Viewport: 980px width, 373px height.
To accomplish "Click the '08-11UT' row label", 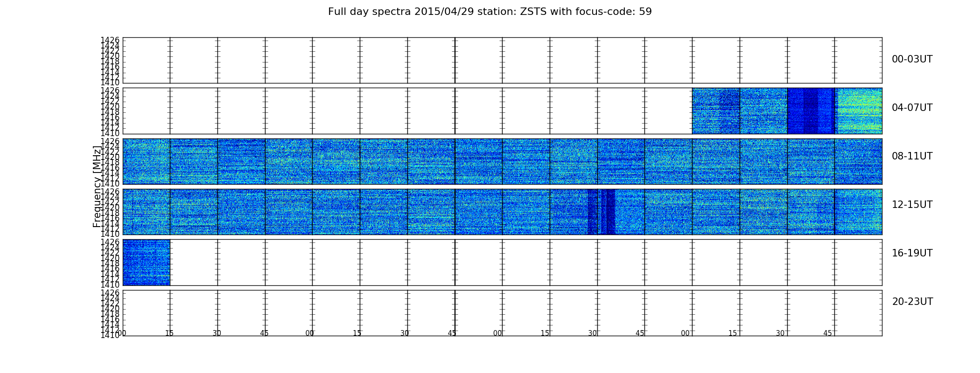I will tap(912, 156).
